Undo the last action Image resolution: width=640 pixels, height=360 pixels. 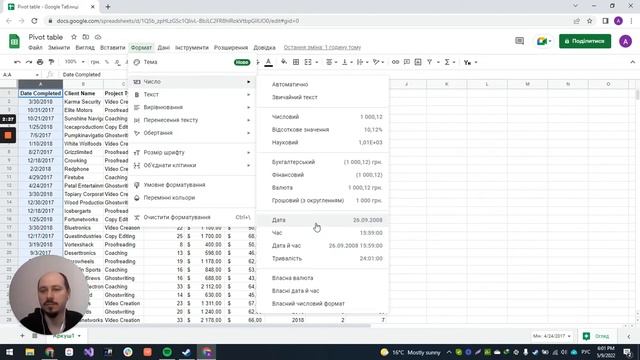click(x=17, y=62)
